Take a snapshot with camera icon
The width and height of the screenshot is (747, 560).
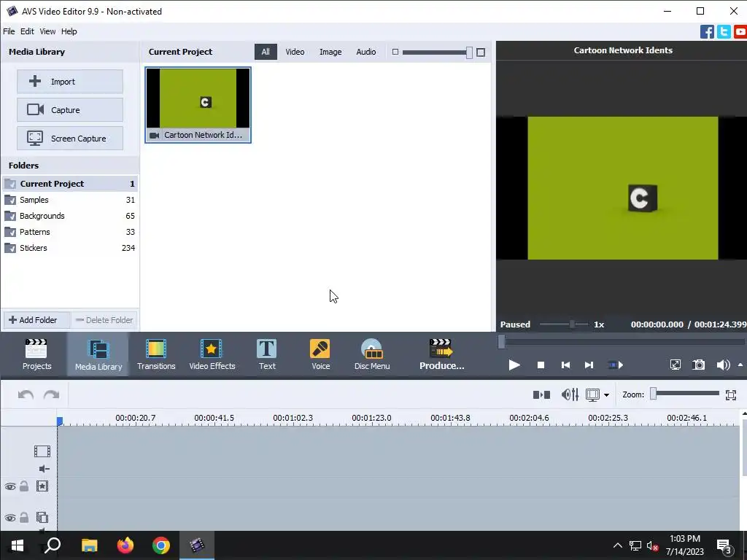click(698, 365)
